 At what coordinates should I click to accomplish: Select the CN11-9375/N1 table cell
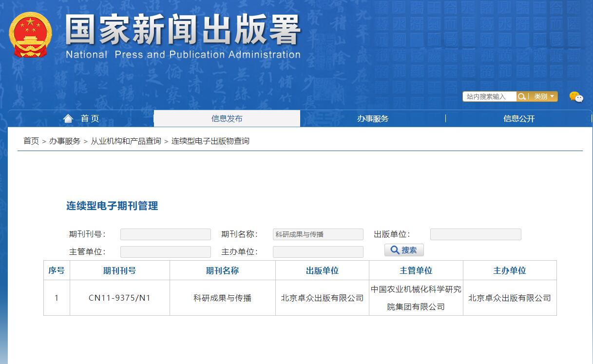[119, 298]
